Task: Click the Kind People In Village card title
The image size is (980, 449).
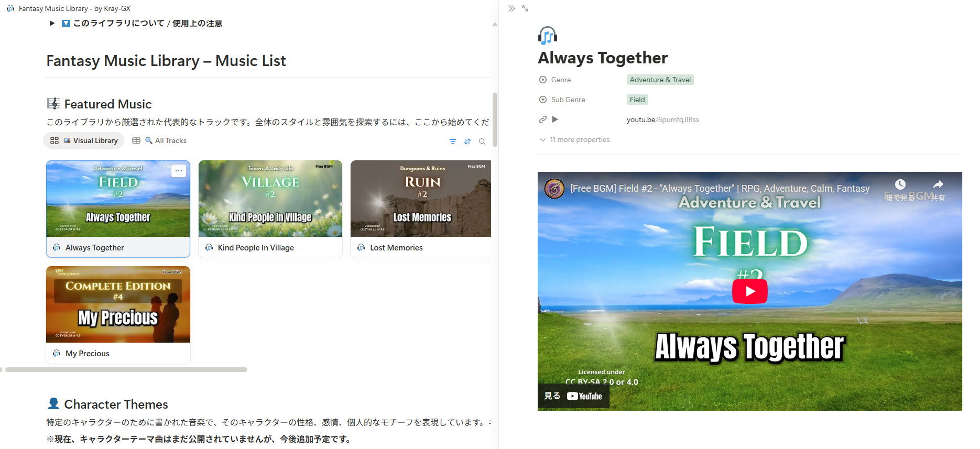Action: pos(256,248)
